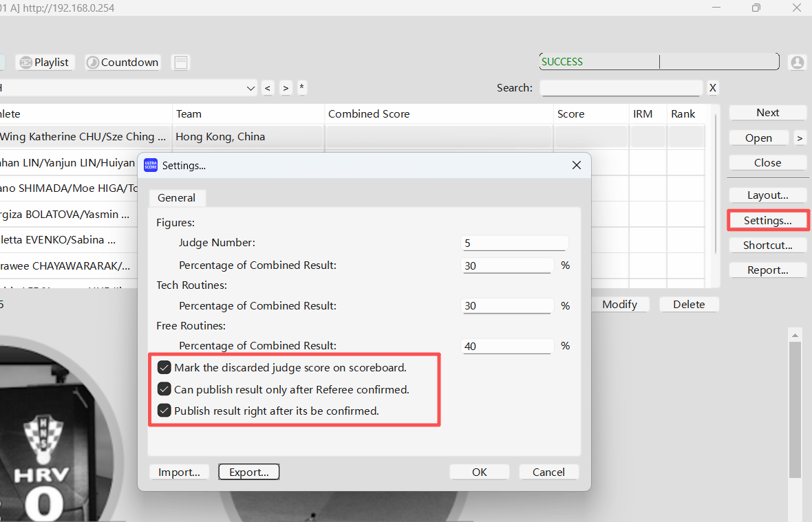Viewport: 812px width, 522px height.
Task: Expand the event selection dropdown
Action: (x=250, y=88)
